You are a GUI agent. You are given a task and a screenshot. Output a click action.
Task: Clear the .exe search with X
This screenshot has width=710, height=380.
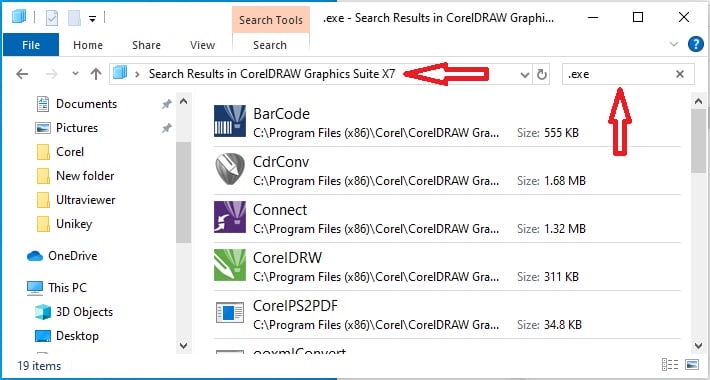(680, 74)
